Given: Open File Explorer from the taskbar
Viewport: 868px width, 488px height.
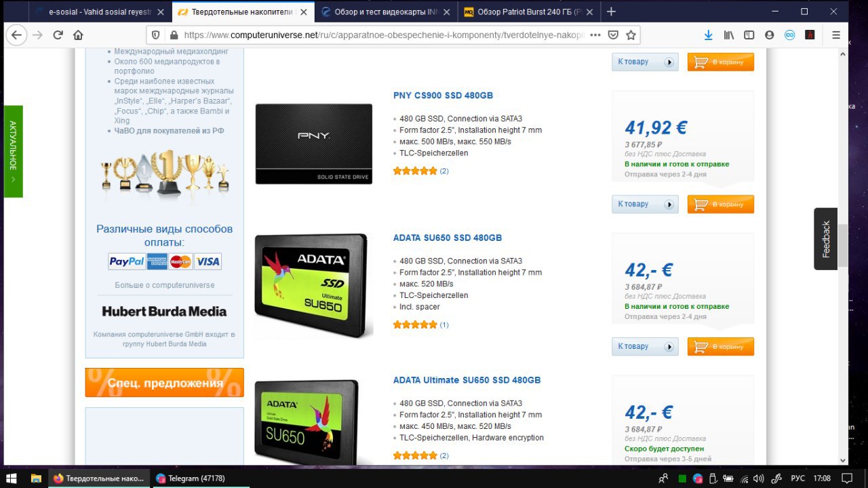Looking at the screenshot, I should (37, 478).
